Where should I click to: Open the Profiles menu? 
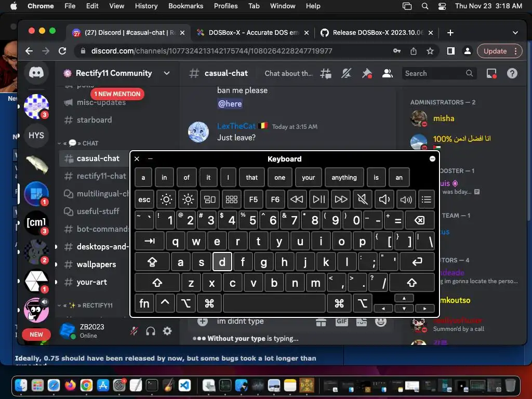(x=225, y=6)
